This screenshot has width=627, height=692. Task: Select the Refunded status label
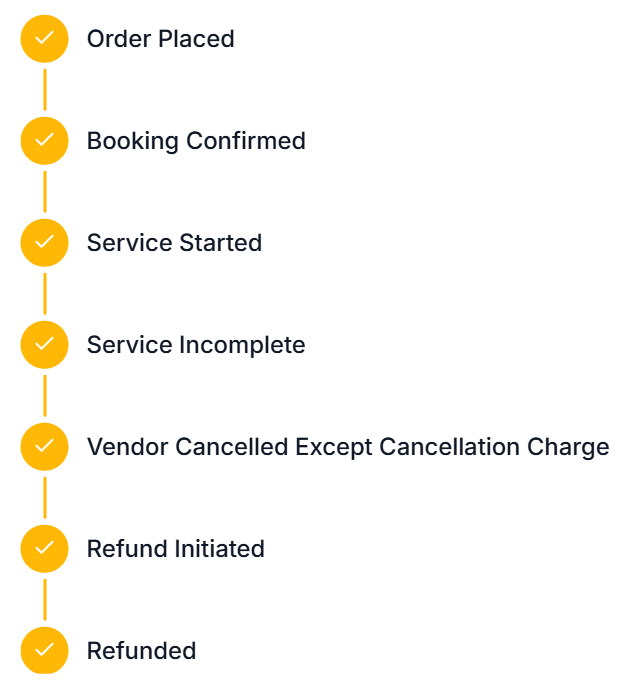pyautogui.click(x=141, y=651)
